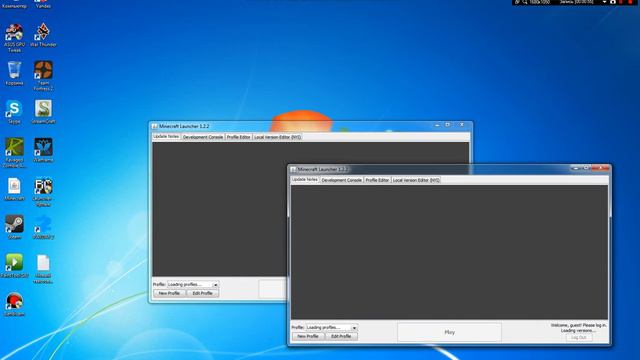
Task: Click the Play button in front launcher
Action: (x=449, y=332)
